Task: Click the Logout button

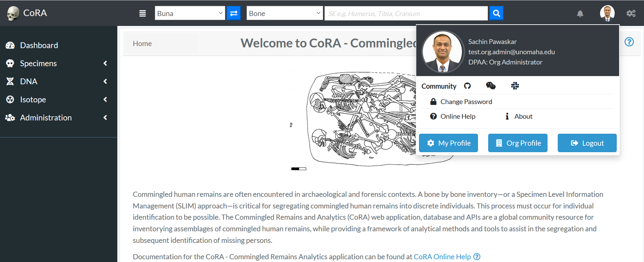Action: click(587, 143)
